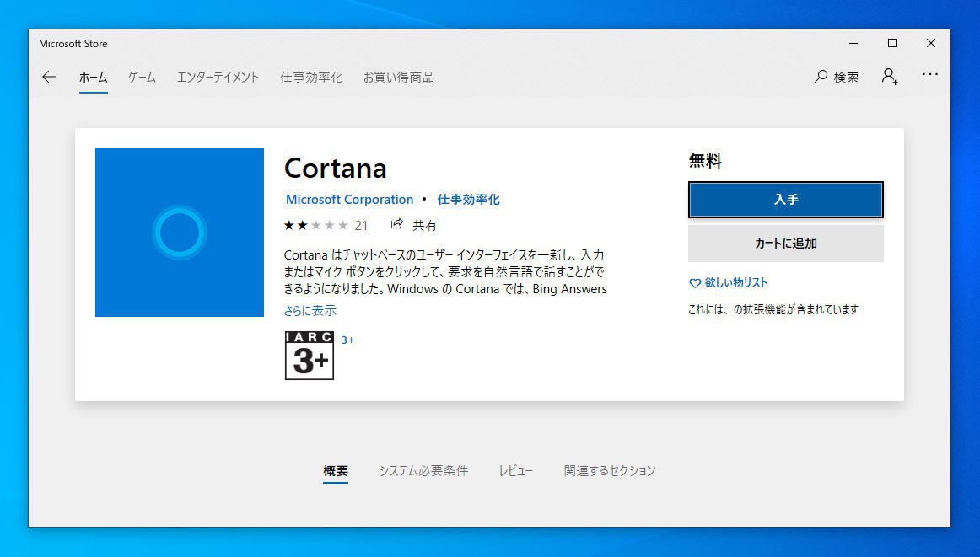Click the star rating row
Image resolution: width=980 pixels, height=557 pixels.
pyautogui.click(x=315, y=226)
